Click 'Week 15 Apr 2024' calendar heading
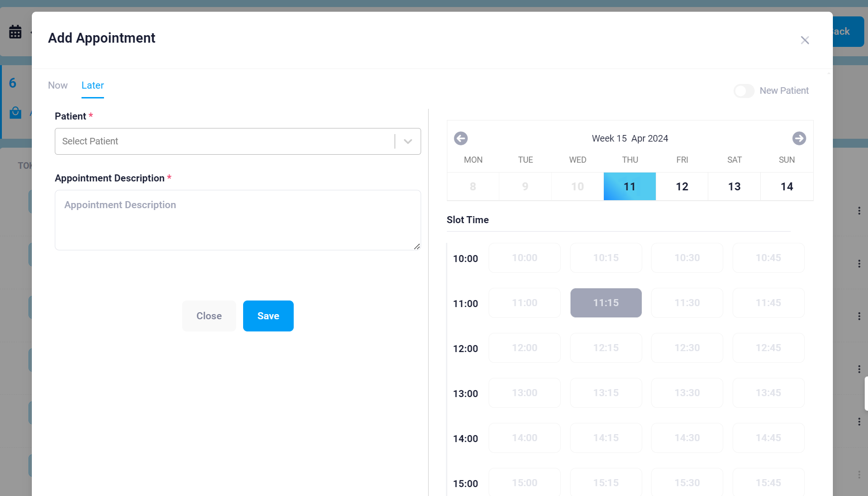This screenshot has height=496, width=868. (630, 138)
